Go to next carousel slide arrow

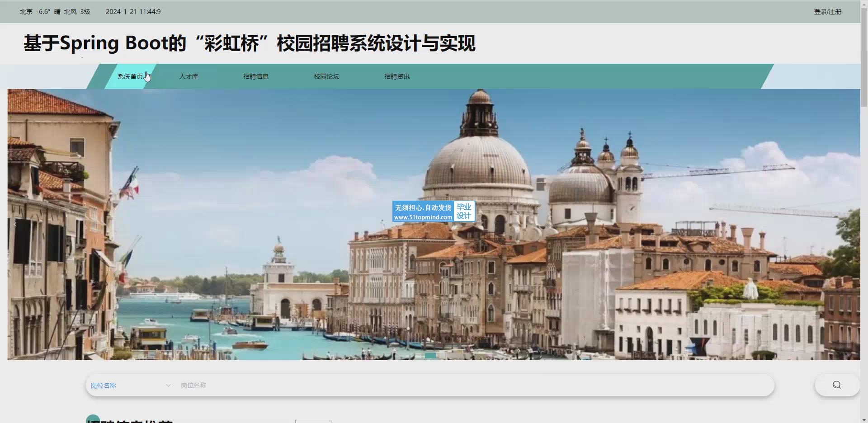844,224
